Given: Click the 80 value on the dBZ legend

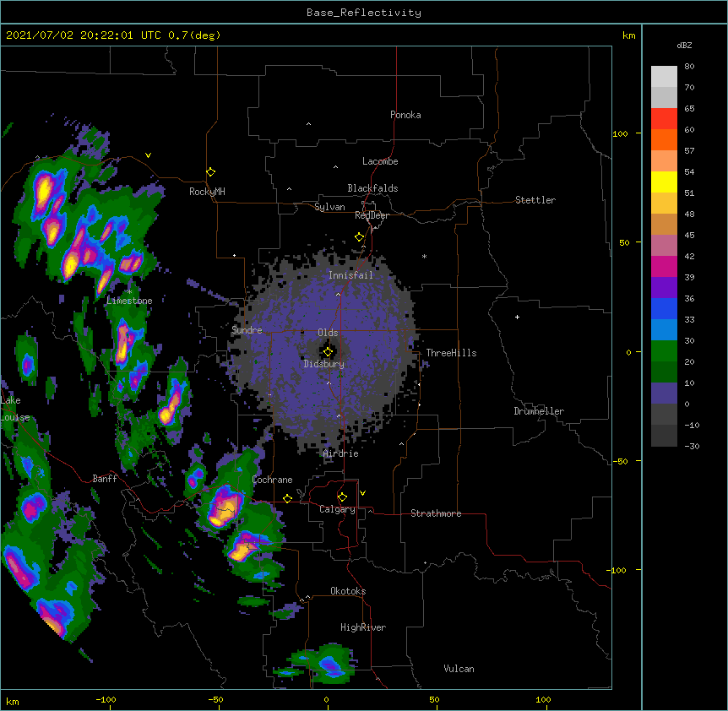Looking at the screenshot, I should click(x=689, y=67).
